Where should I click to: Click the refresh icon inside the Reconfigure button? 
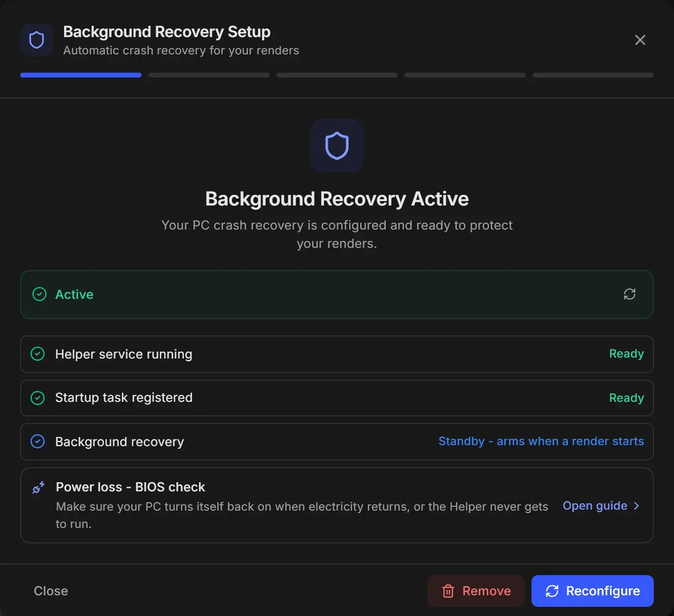pos(552,591)
